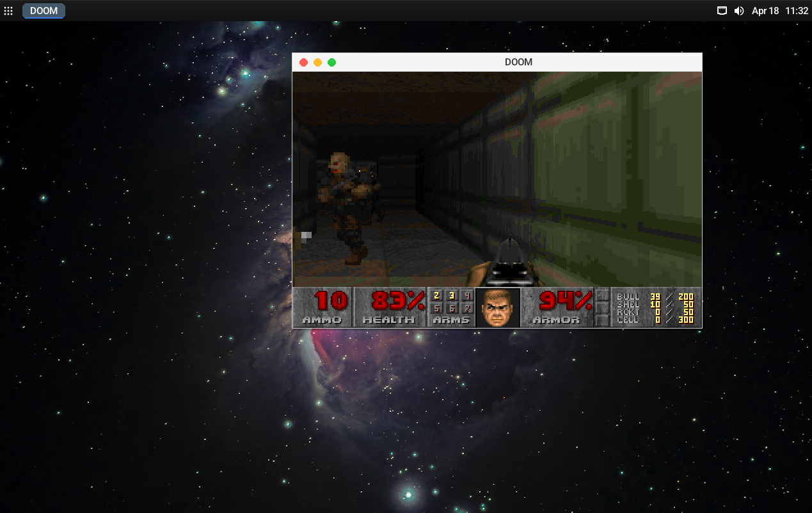Viewport: 812px width, 513px height.
Task: Select weapon slot 4 in the ARMS panel
Action: [467, 296]
